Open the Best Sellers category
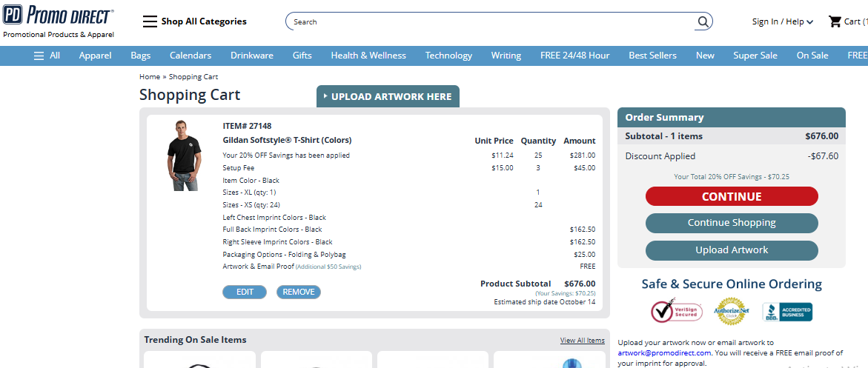 [x=652, y=56]
